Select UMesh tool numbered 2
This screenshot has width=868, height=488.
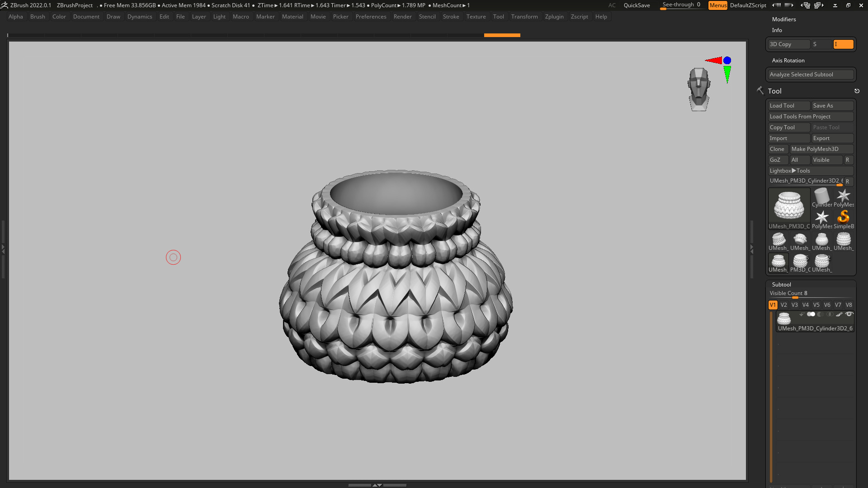pos(821,263)
